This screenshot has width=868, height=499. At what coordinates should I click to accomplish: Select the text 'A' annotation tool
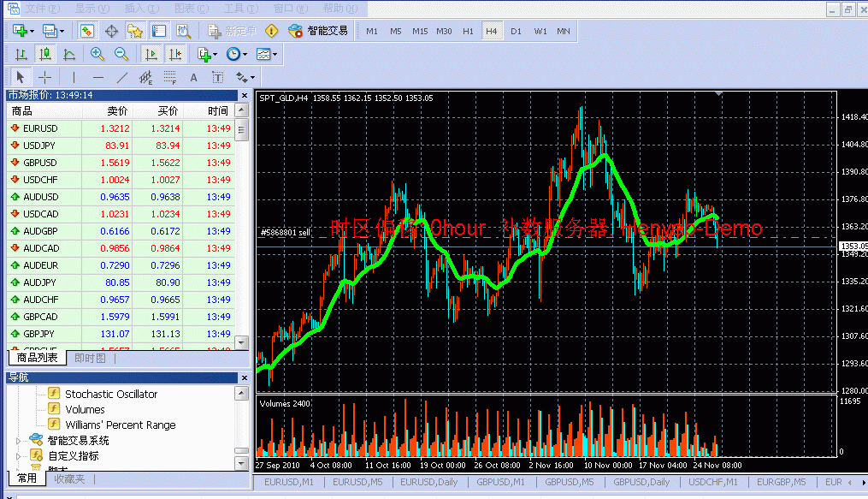(194, 77)
